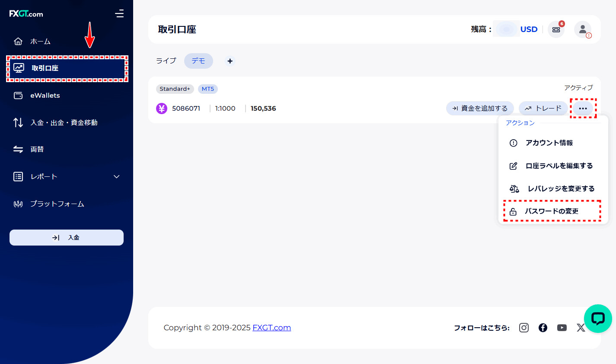Click the 150,536 balance value

263,109
